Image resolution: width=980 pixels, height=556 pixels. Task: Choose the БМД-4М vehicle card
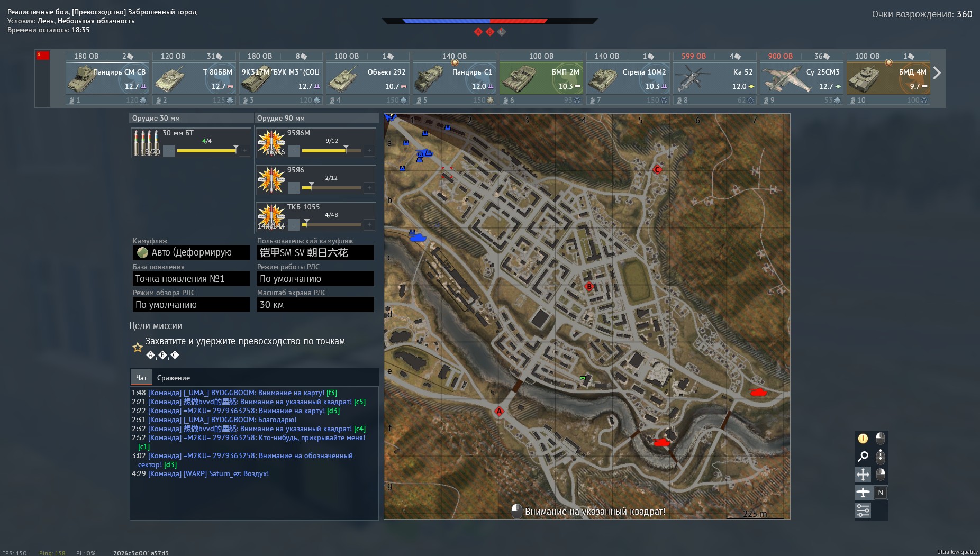click(888, 78)
